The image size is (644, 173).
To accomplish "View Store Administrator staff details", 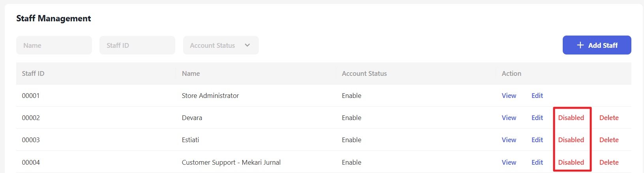I will tap(509, 96).
